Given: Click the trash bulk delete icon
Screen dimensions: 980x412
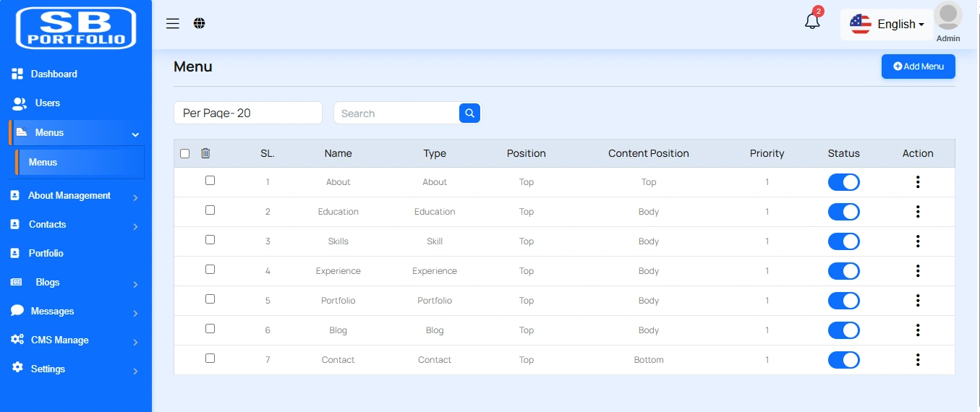Looking at the screenshot, I should tap(205, 153).
